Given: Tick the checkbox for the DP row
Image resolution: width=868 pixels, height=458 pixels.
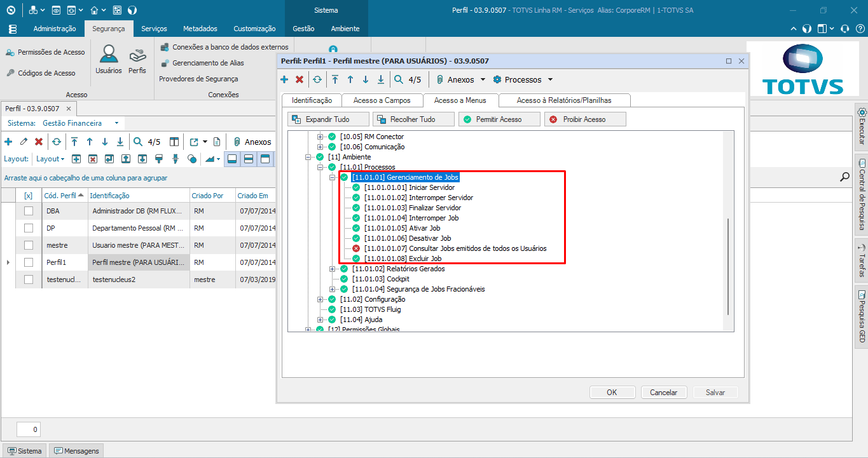Looking at the screenshot, I should pyautogui.click(x=29, y=228).
